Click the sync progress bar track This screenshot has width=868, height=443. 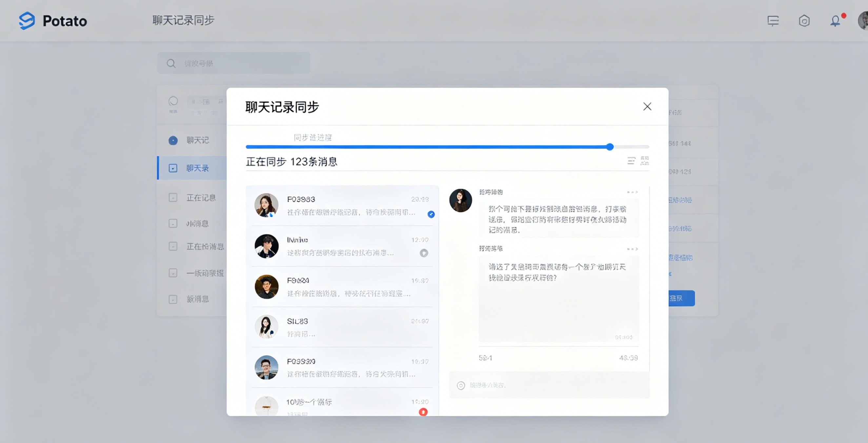447,147
